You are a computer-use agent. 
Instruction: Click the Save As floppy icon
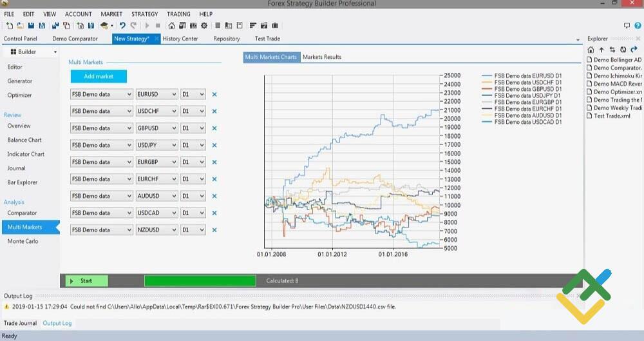pyautogui.click(x=41, y=26)
